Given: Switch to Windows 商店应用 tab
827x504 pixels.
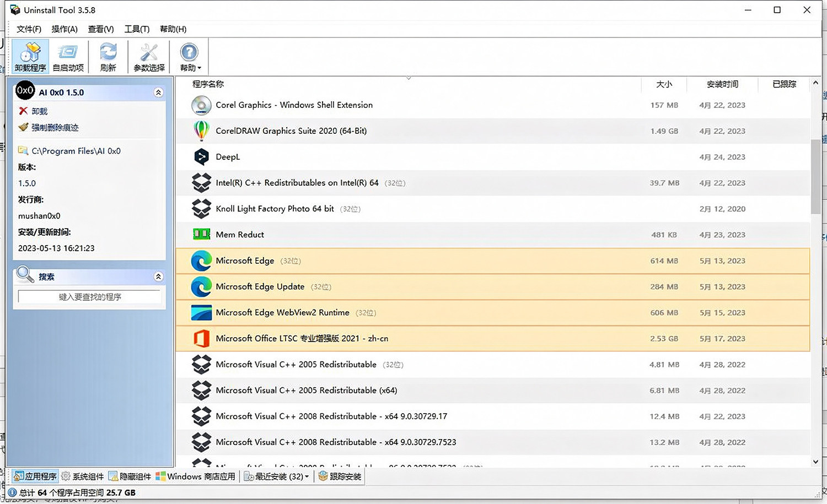Looking at the screenshot, I should 195,476.
